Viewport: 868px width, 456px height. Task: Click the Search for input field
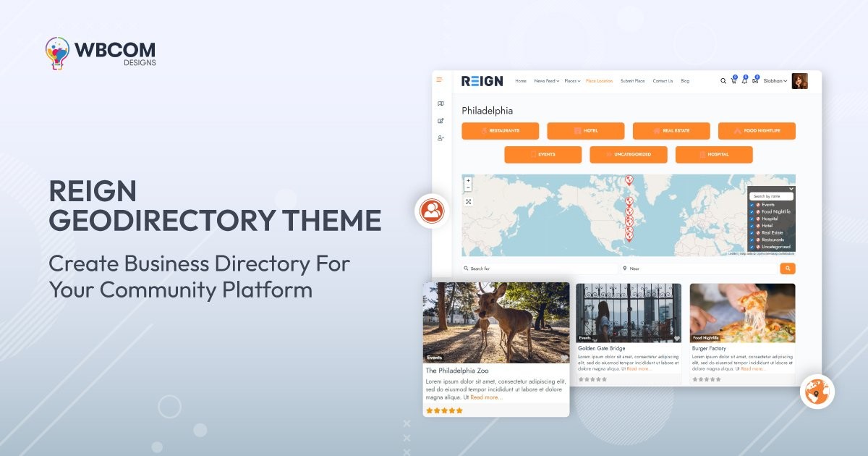coord(540,269)
